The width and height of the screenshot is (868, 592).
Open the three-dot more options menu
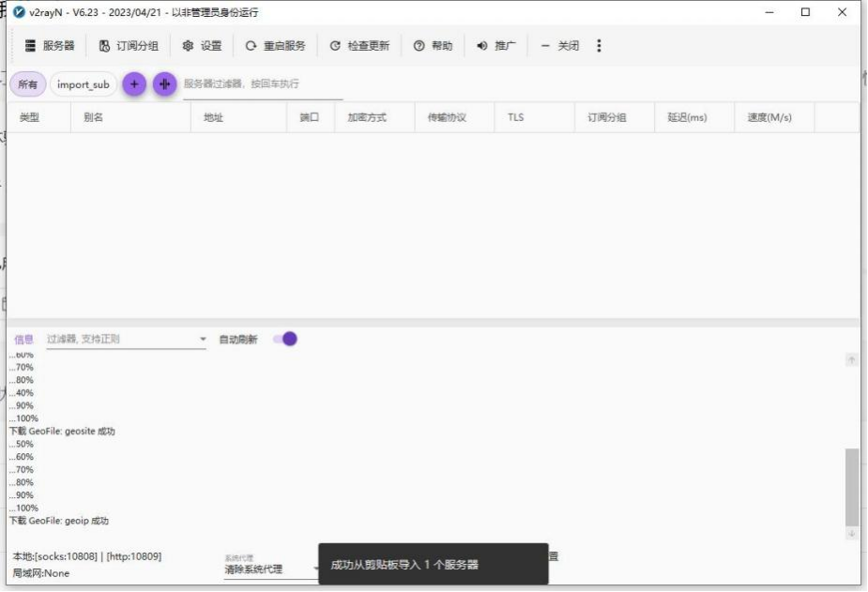coord(599,46)
